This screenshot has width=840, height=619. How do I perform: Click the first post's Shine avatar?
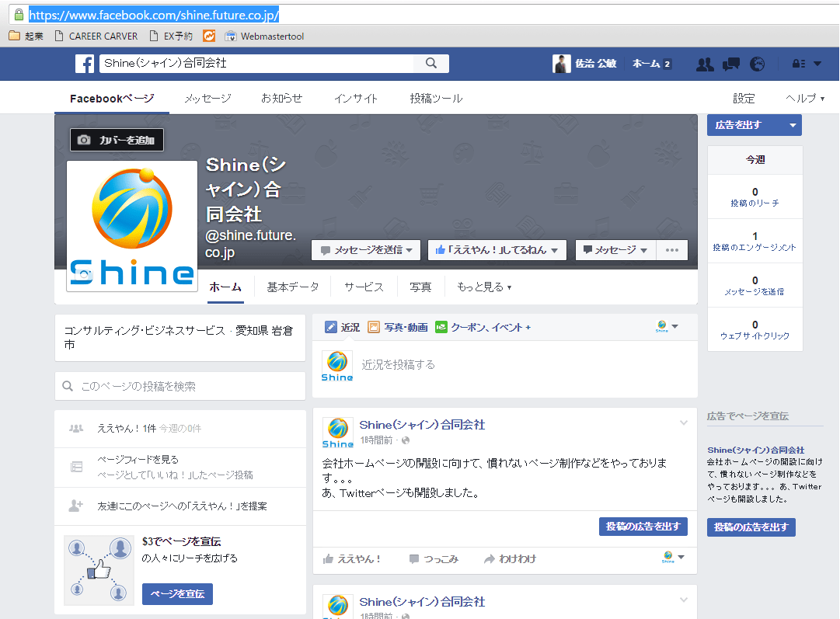(337, 433)
